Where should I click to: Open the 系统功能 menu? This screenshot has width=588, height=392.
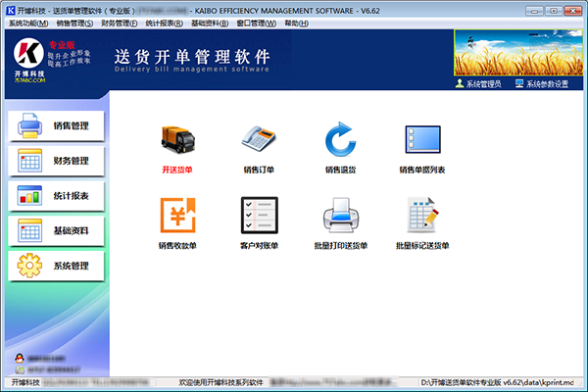[27, 22]
